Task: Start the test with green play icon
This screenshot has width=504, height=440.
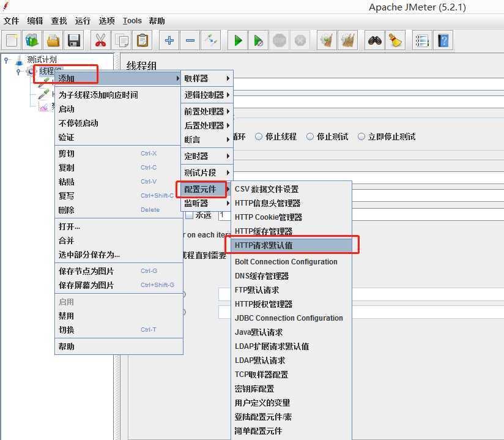Action: (237, 40)
